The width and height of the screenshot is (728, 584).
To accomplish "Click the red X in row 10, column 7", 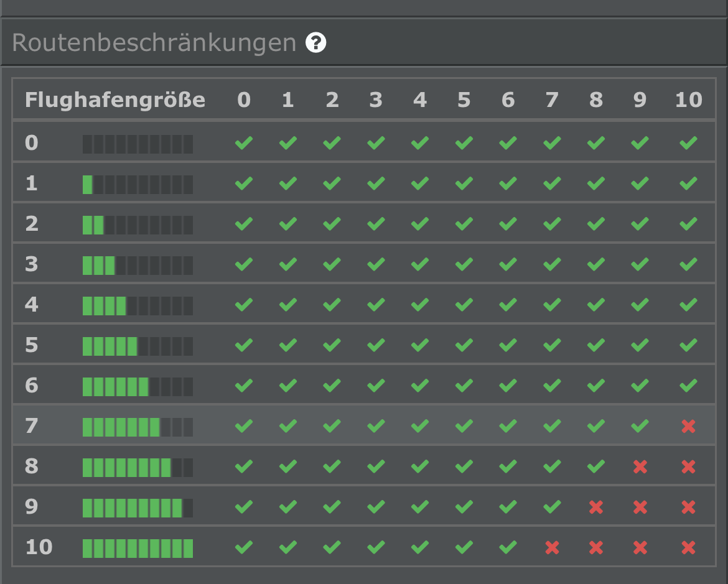I will pyautogui.click(x=552, y=547).
